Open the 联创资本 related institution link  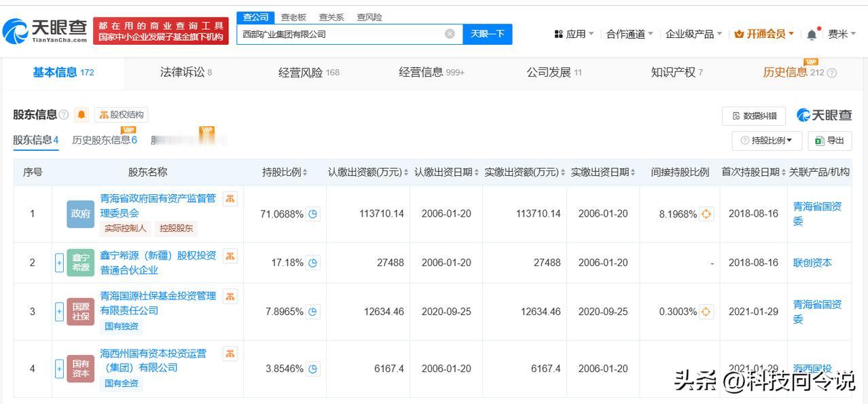point(812,263)
